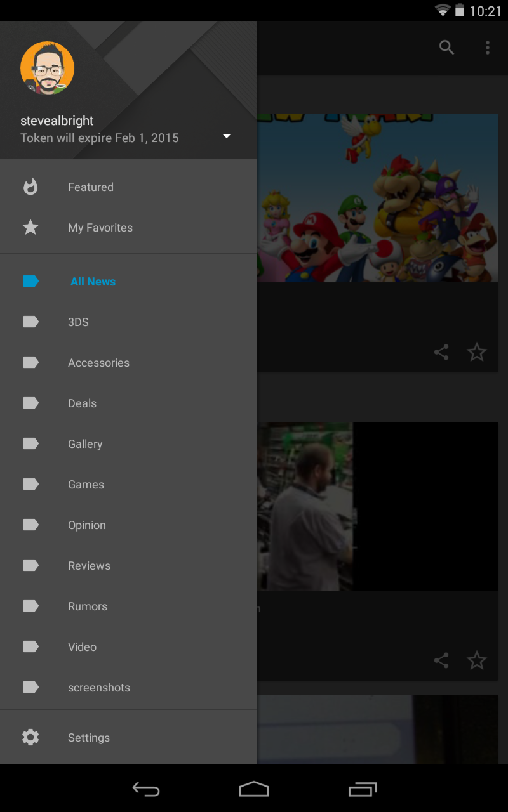Tap Android home navigation button
The width and height of the screenshot is (508, 812).
click(x=254, y=789)
